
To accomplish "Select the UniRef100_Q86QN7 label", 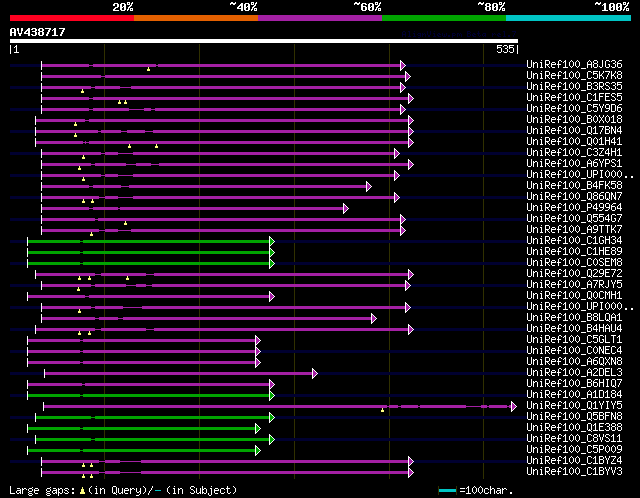I will pyautogui.click(x=574, y=197).
